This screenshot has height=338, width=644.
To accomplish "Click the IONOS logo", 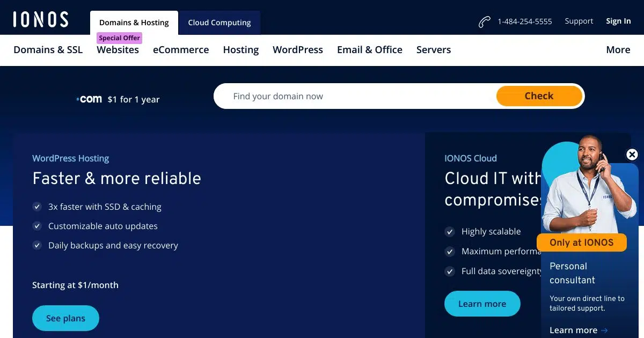I will pyautogui.click(x=41, y=20).
